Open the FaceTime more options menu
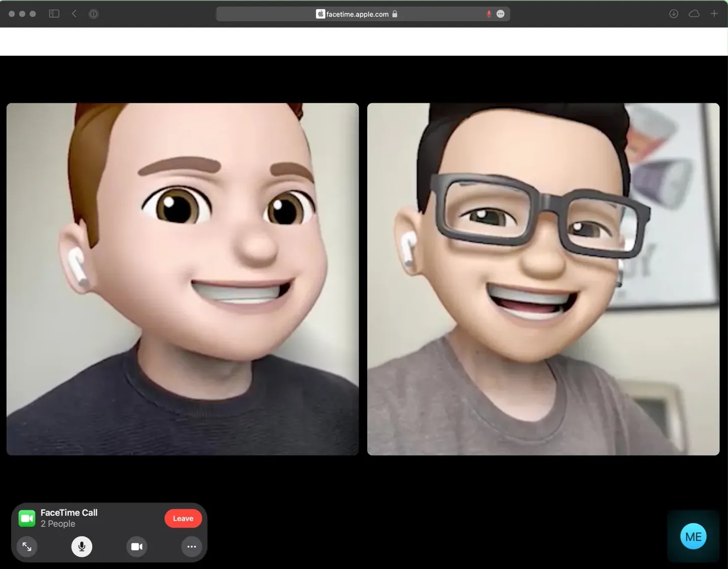 (x=191, y=547)
